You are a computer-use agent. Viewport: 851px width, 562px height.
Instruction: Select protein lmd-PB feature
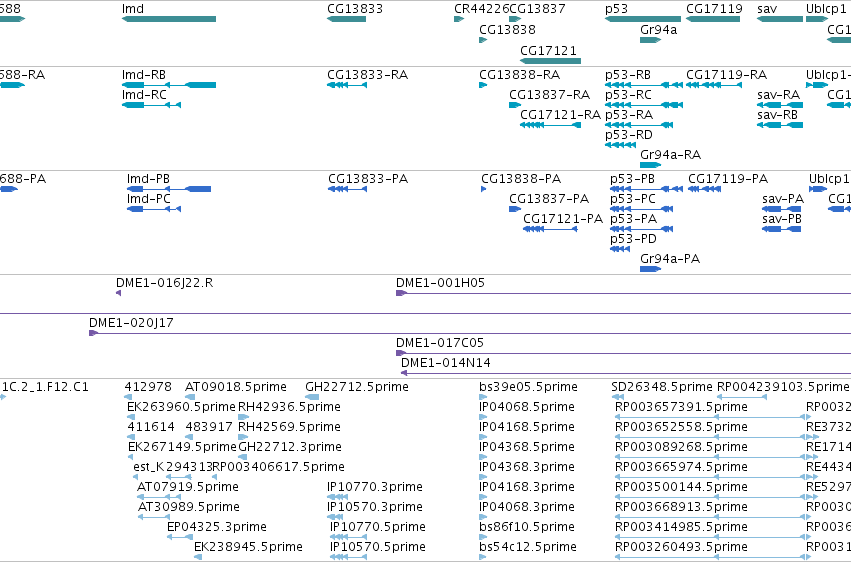click(x=169, y=189)
